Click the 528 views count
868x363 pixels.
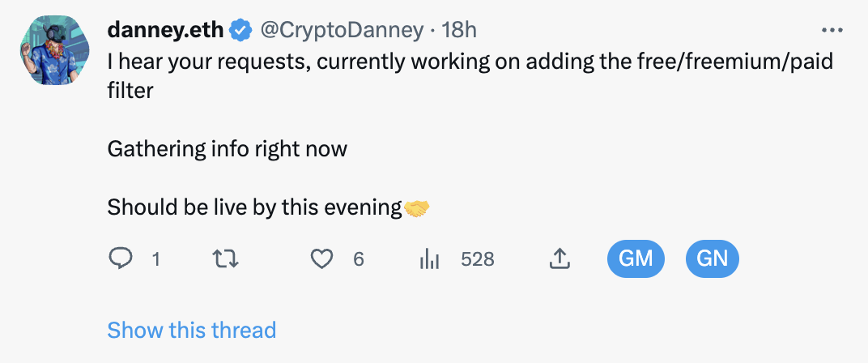(x=477, y=259)
